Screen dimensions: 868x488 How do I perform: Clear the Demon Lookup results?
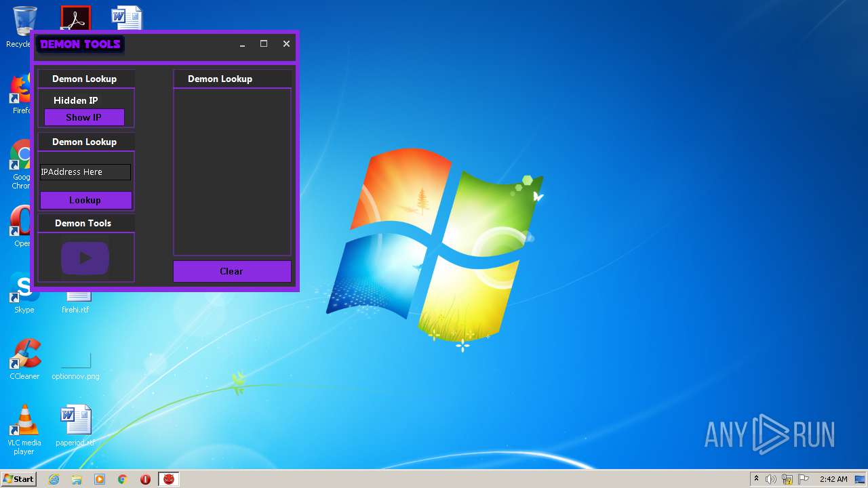[x=232, y=271]
